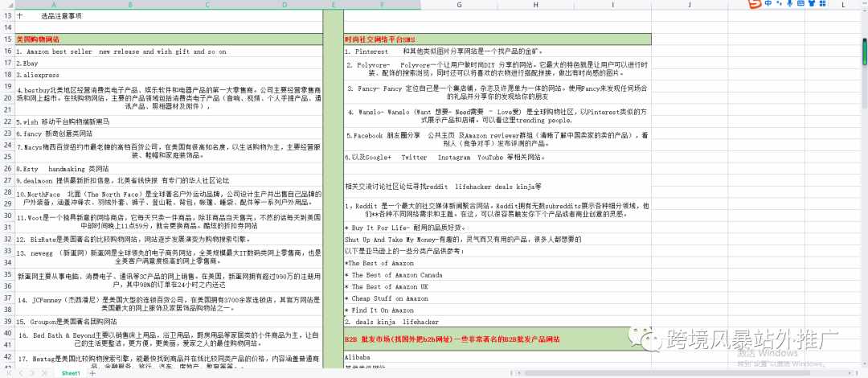This screenshot has height=378, width=868.
Task: Select cell '15. Groupon是美国著名团购网站'
Action: pyautogui.click(x=169, y=321)
